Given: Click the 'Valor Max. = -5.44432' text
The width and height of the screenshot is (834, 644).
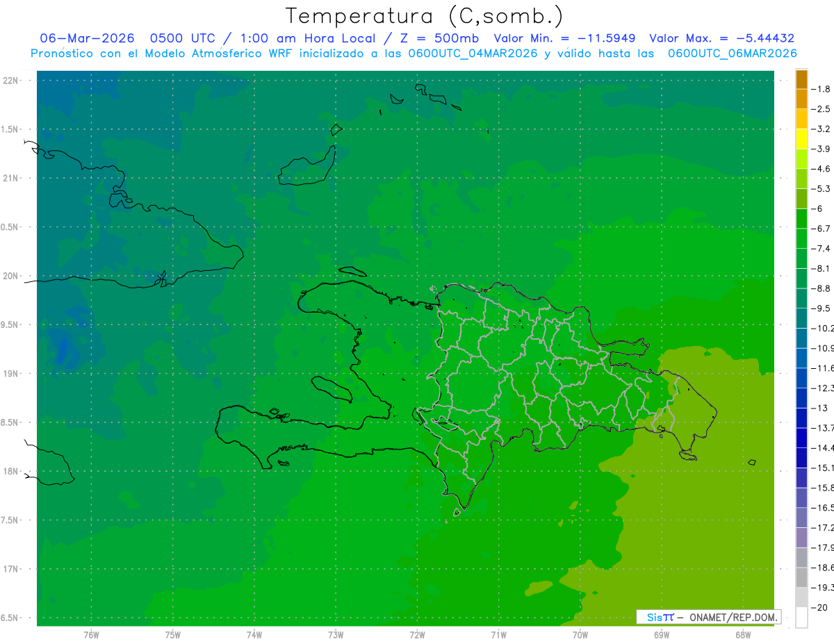Looking at the screenshot, I should click(721, 38).
